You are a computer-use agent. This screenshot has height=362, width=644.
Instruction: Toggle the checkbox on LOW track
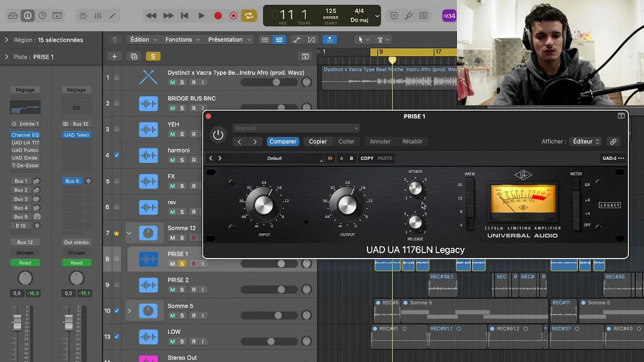(117, 336)
